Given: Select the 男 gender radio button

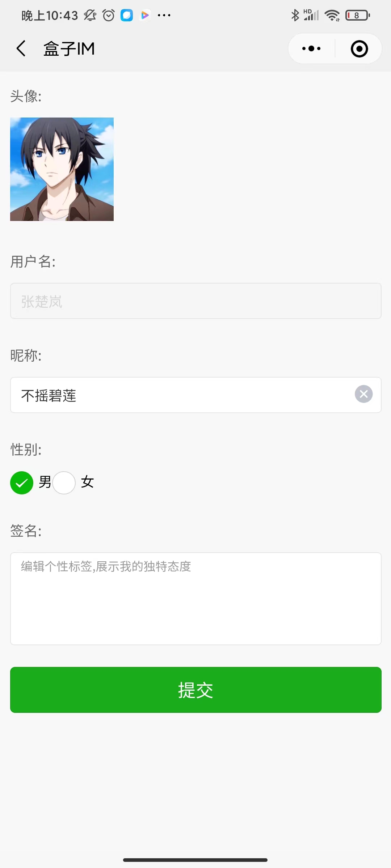Looking at the screenshot, I should [22, 483].
